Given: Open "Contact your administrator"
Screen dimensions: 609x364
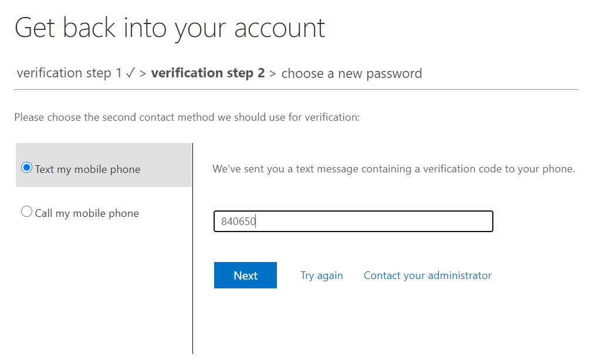Looking at the screenshot, I should [x=427, y=275].
